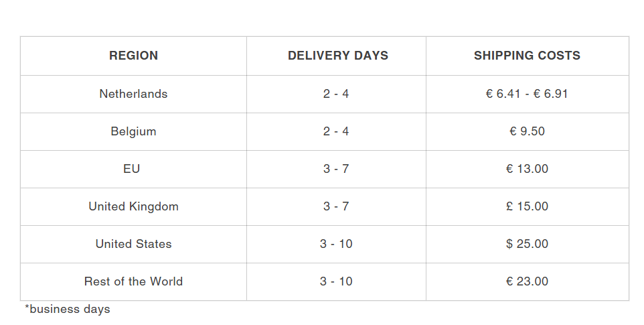Viewport: 644px width, 325px height.
Task: Click the SHIPPING COSTS column header
Action: click(x=527, y=56)
